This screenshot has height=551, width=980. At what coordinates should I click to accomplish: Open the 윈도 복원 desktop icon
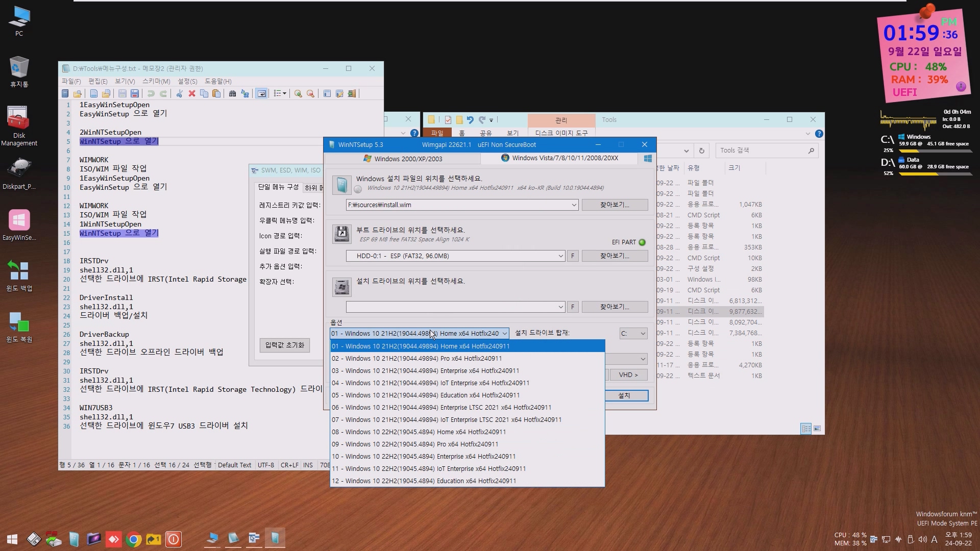19,327
